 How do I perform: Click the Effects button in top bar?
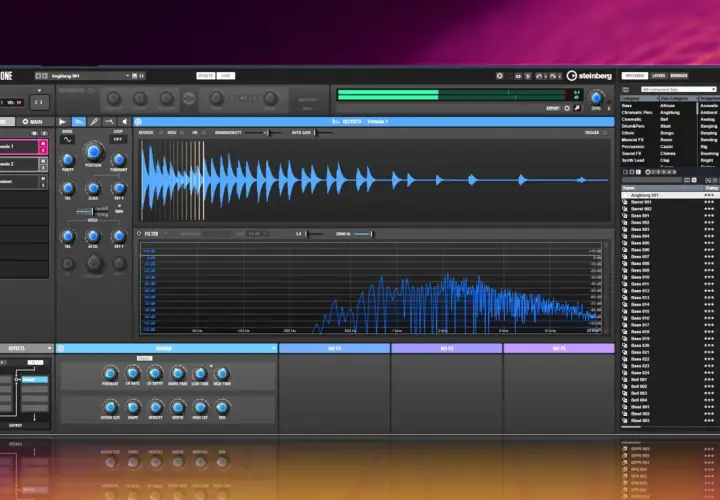pyautogui.click(x=206, y=76)
